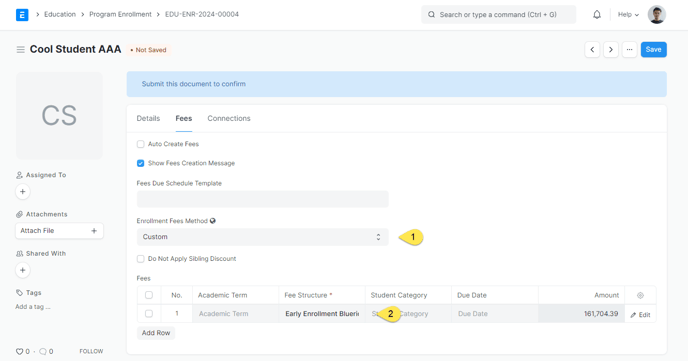Click the Not Saved status indicator
The image size is (688, 361).
pos(149,50)
